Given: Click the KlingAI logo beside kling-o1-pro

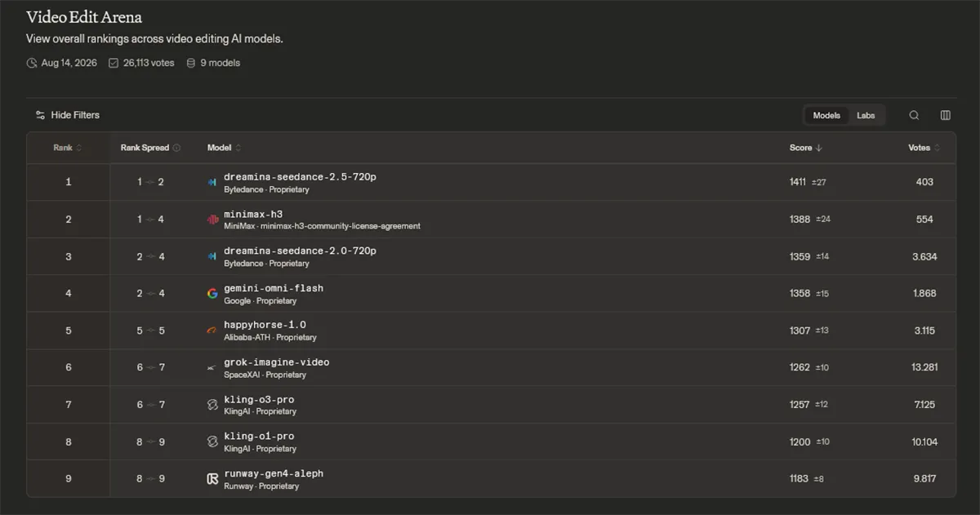Looking at the screenshot, I should click(212, 442).
